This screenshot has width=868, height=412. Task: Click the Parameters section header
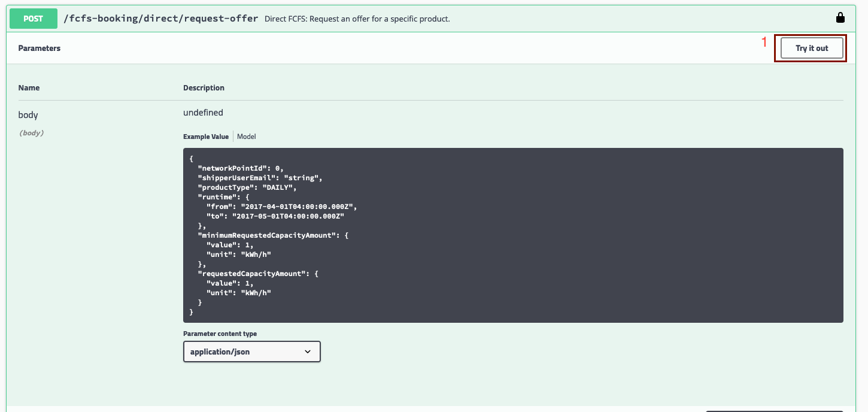point(40,48)
